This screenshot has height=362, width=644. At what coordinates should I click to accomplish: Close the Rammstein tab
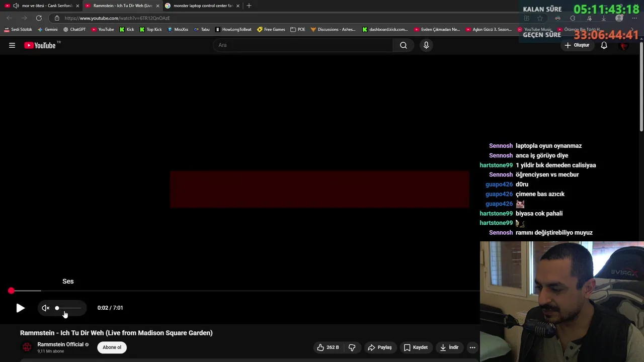[158, 6]
